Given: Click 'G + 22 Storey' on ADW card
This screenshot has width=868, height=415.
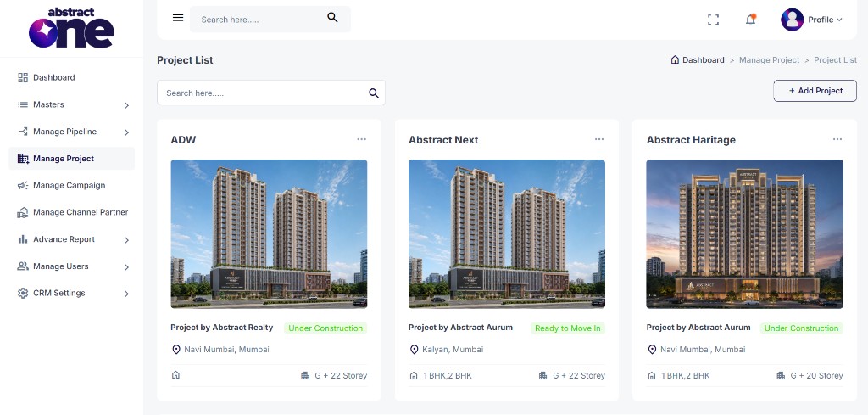Looking at the screenshot, I should tap(341, 376).
